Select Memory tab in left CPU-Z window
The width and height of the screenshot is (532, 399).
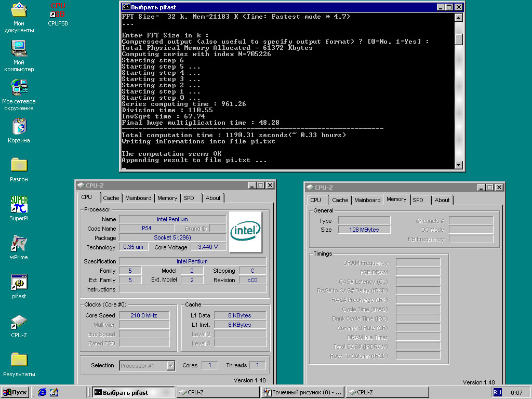click(x=167, y=198)
